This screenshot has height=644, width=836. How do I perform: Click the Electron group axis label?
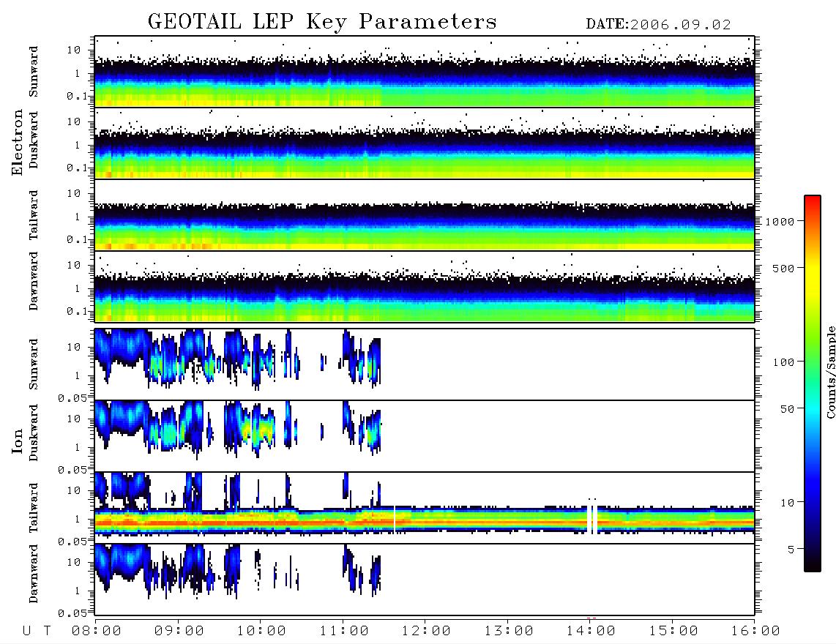(18, 143)
